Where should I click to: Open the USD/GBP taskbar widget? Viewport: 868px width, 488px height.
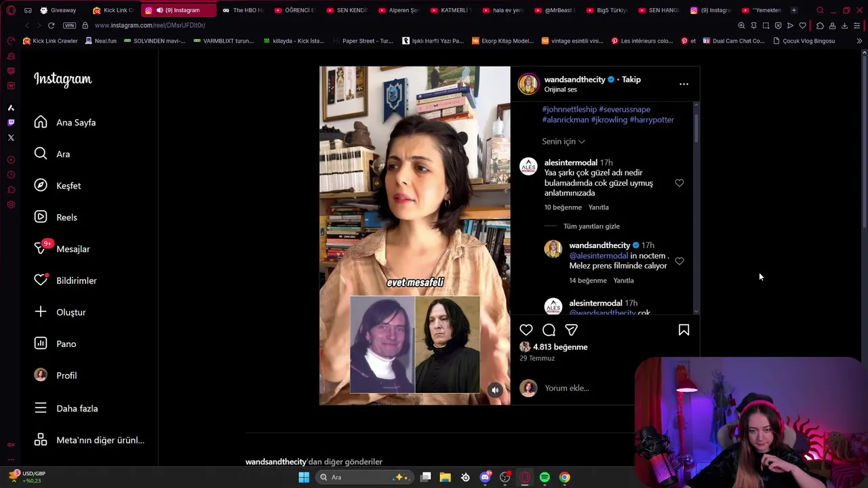pyautogui.click(x=27, y=476)
